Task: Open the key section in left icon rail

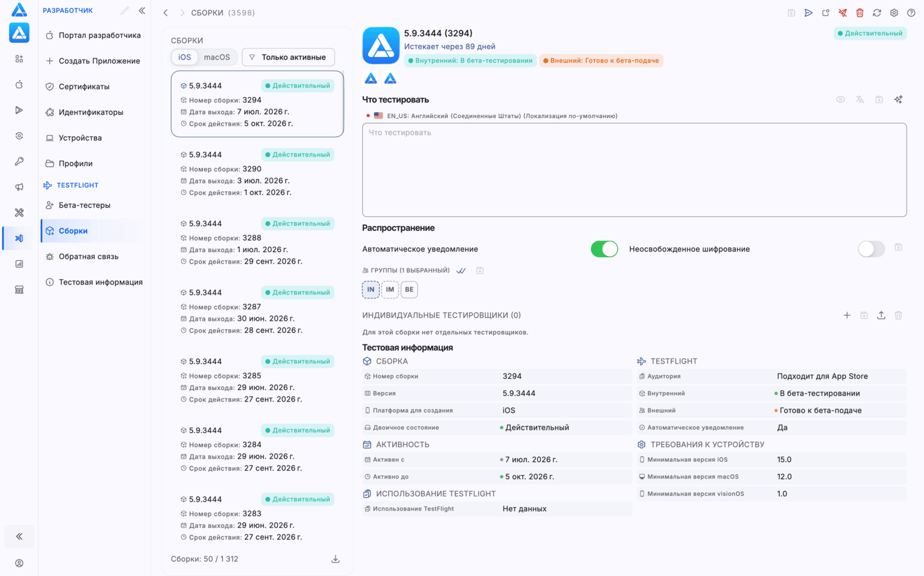Action: click(19, 162)
